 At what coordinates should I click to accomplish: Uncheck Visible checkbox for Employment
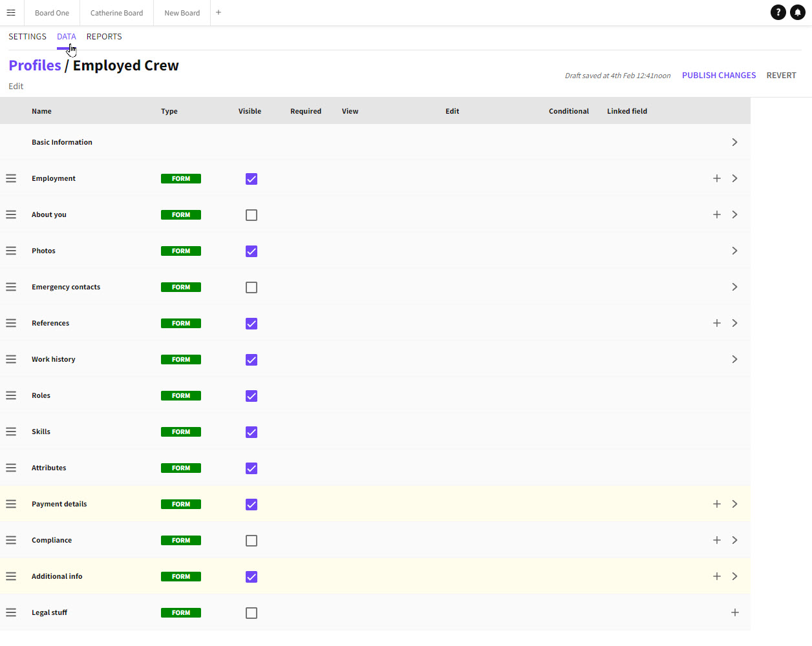click(x=251, y=179)
